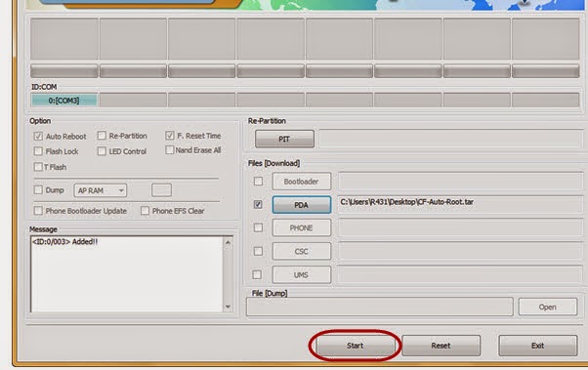Enable Phone EFS Clear checkbox
The height and width of the screenshot is (370, 588).
tap(145, 211)
